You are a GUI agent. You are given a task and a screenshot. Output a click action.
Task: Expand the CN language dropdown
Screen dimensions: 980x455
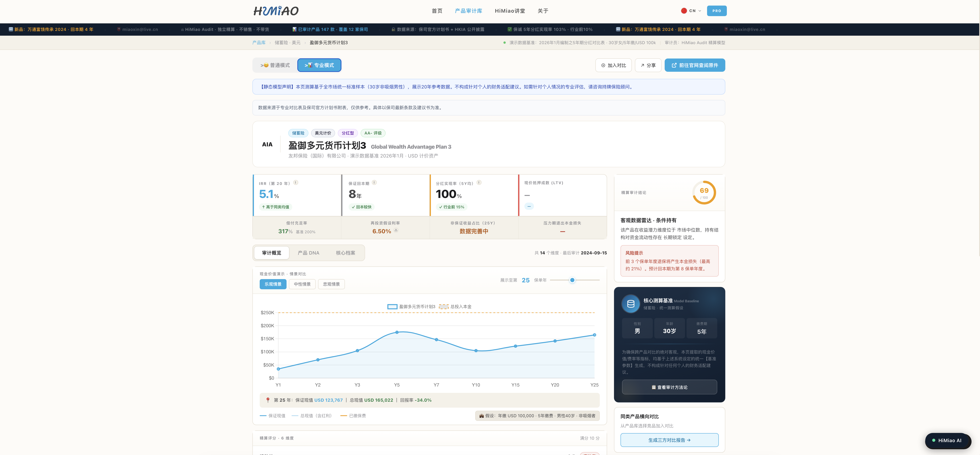click(691, 11)
